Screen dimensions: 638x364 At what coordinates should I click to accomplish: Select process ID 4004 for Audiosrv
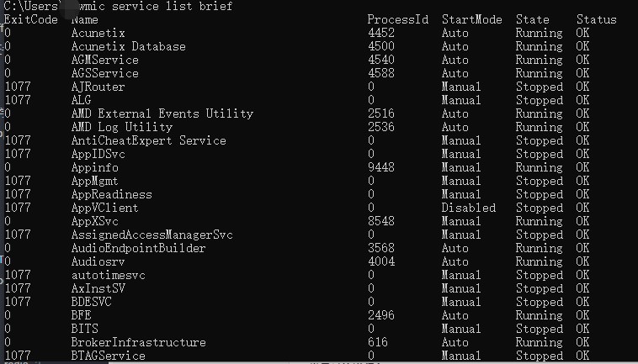click(380, 261)
